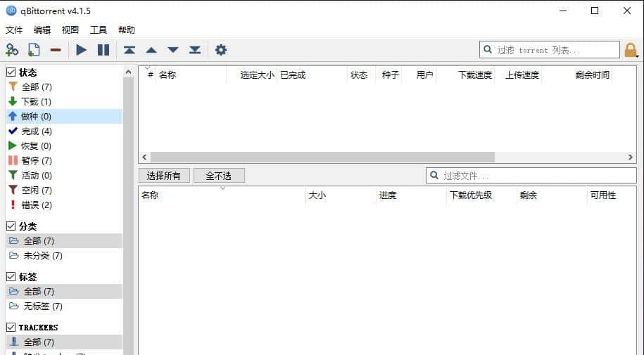Sort files by 剩余 column header
The width and height of the screenshot is (644, 355).
pyautogui.click(x=552, y=195)
